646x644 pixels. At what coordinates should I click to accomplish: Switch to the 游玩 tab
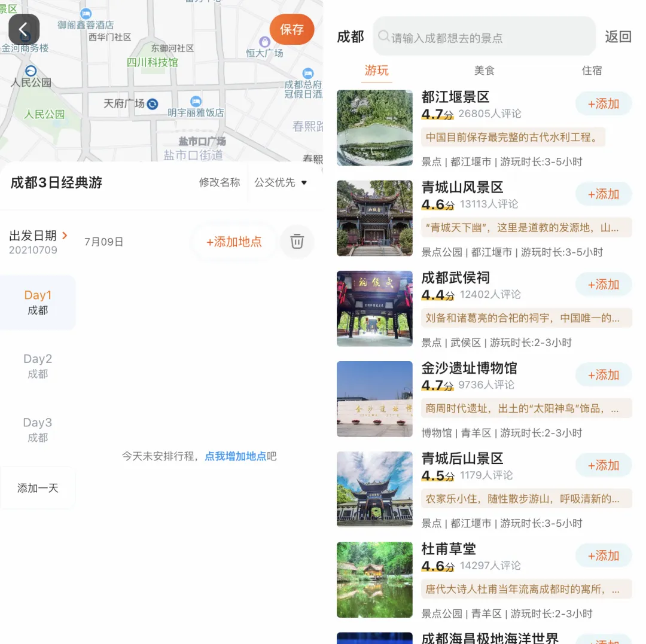coord(377,71)
